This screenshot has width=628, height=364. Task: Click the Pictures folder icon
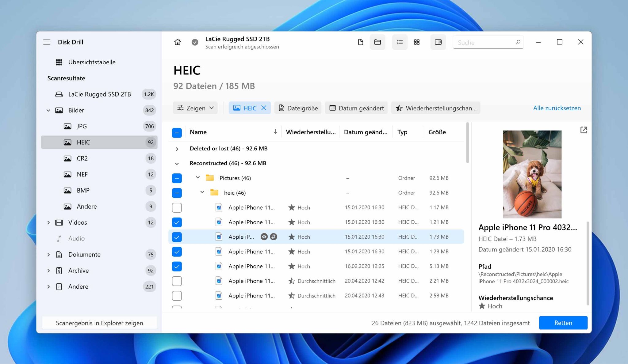(210, 178)
